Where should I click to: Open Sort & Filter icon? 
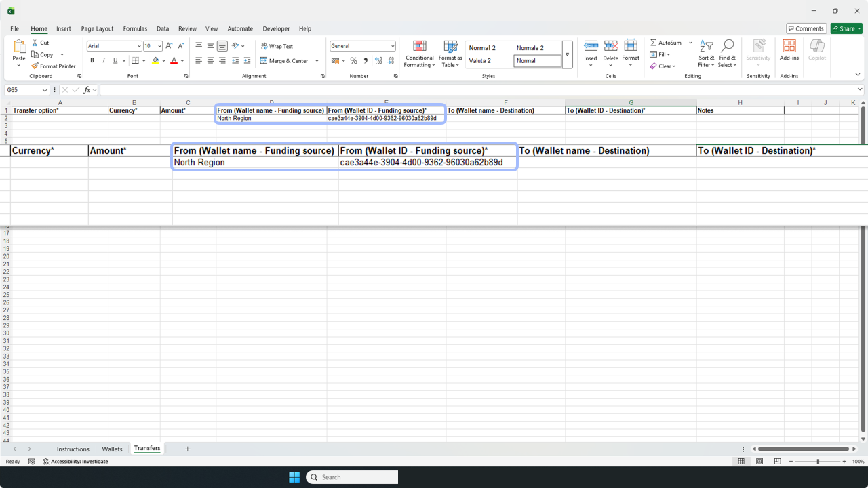(707, 46)
